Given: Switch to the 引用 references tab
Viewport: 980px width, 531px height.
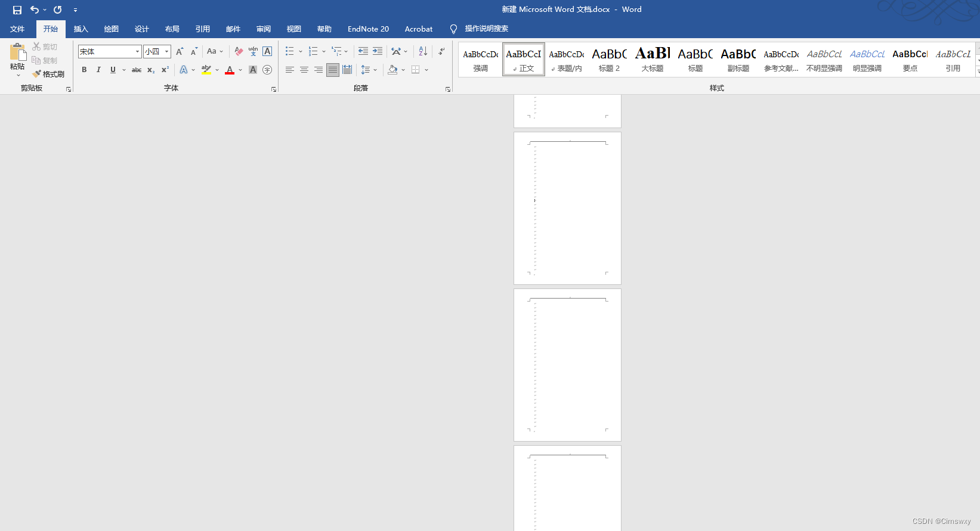Looking at the screenshot, I should click(x=203, y=29).
